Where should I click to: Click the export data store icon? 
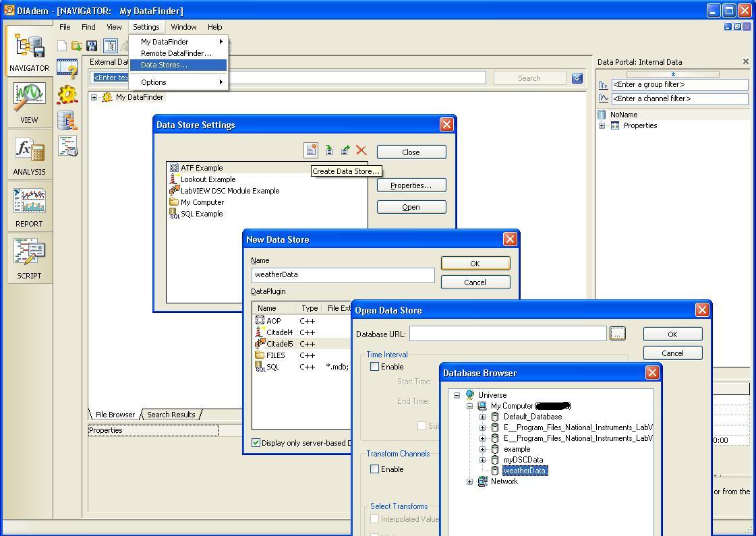pos(345,150)
